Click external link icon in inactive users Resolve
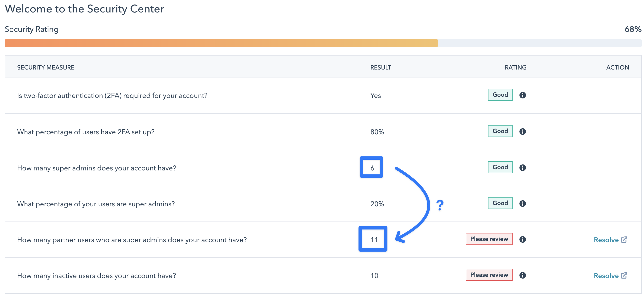644x296 pixels. tap(624, 275)
